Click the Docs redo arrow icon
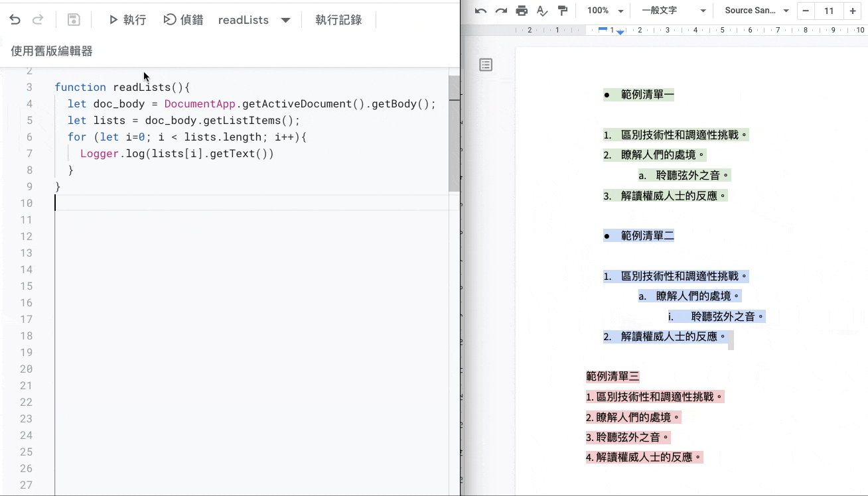 (501, 11)
